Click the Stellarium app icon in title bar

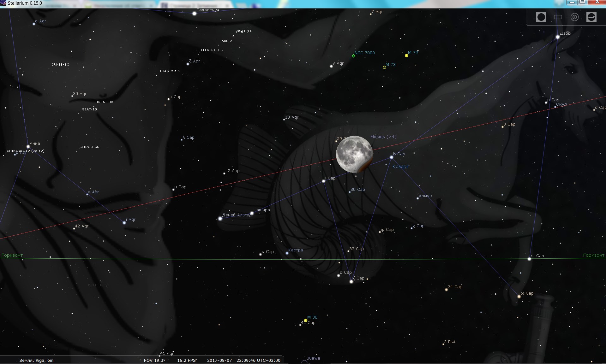[3, 3]
